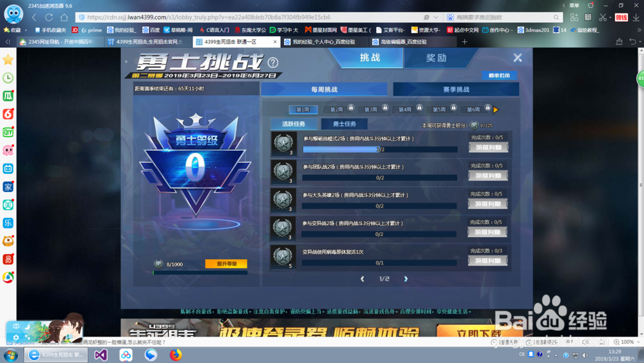Switch to the 挑战 tab
The width and height of the screenshot is (644, 363).
[370, 57]
